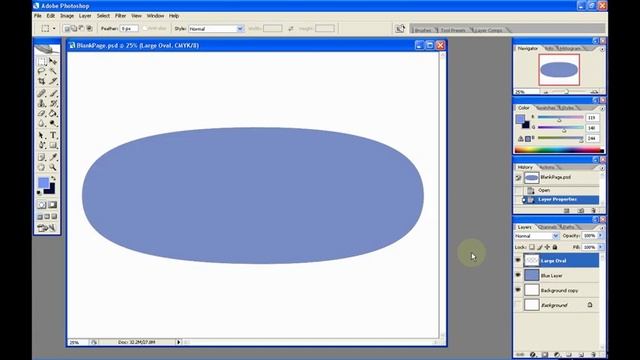
Task: Select the Eyedropper tool
Action: pyautogui.click(x=53, y=157)
